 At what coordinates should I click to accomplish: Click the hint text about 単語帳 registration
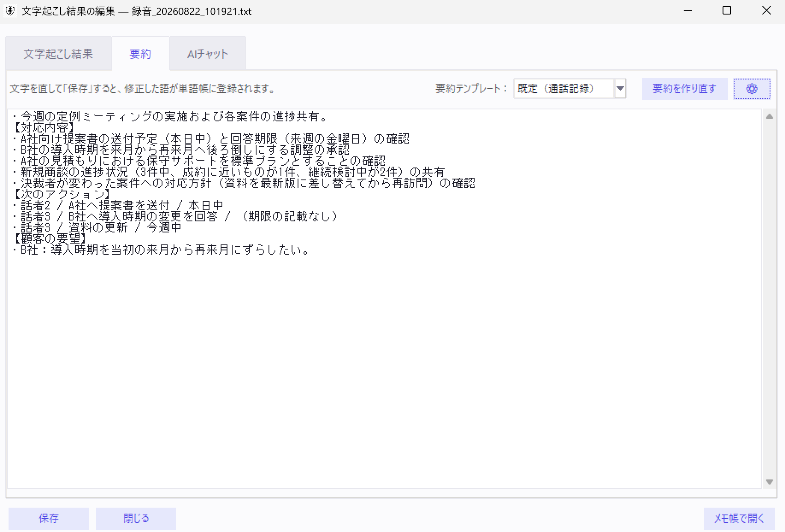[142, 89]
